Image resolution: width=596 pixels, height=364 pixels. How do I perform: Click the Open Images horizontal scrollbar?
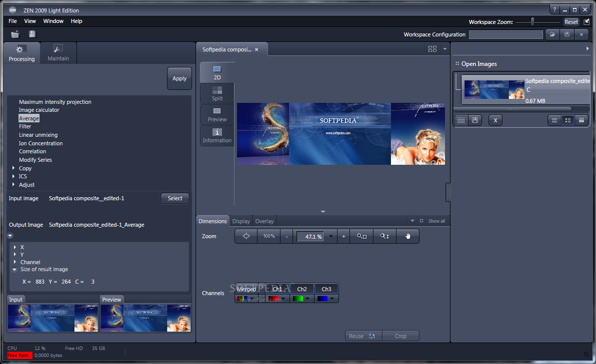(x=512, y=109)
